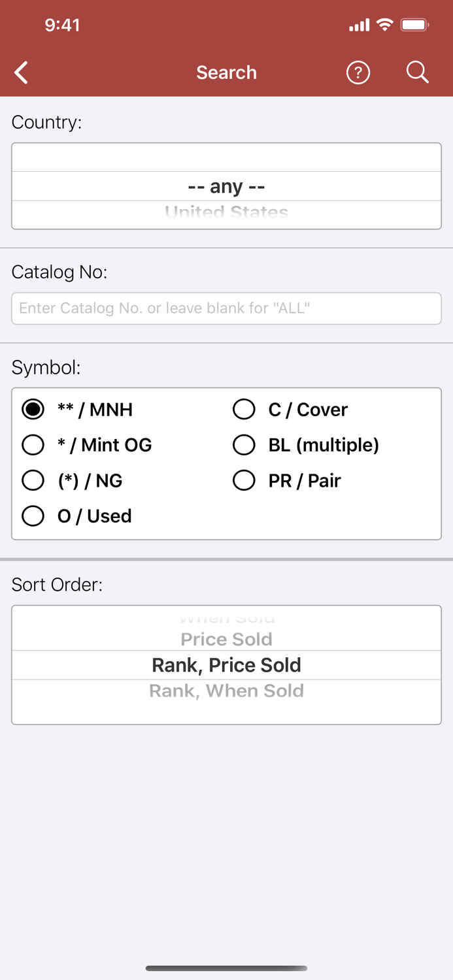Choose the (*) / NG symbol
The image size is (453, 980).
pyautogui.click(x=33, y=481)
